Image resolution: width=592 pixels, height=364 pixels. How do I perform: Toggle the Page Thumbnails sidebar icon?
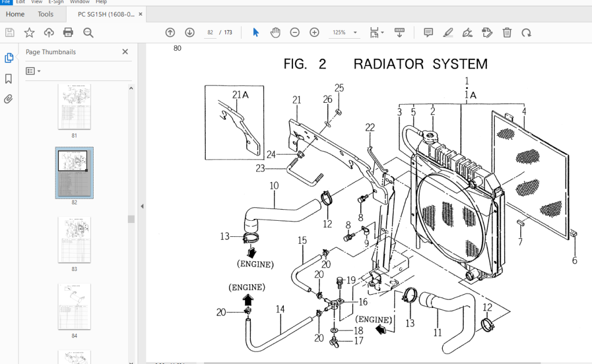pos(9,58)
